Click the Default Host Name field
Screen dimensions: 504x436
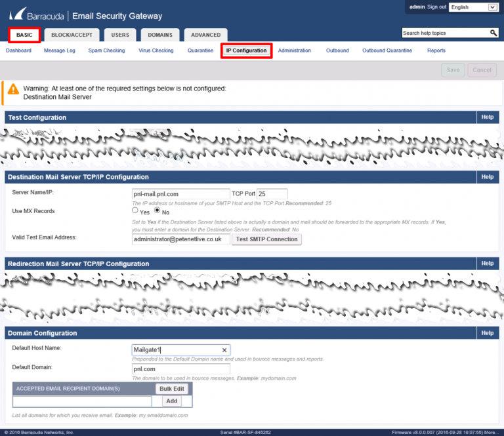pyautogui.click(x=181, y=350)
